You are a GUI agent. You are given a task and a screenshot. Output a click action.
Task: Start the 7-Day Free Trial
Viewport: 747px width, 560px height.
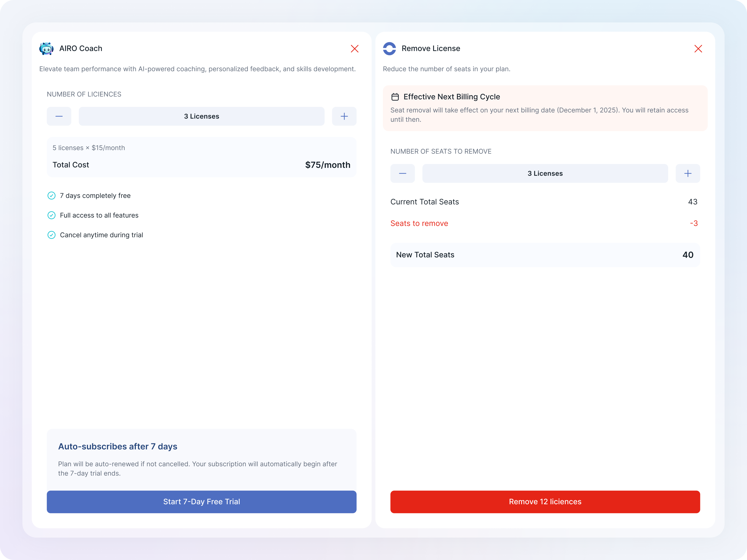pos(201,502)
